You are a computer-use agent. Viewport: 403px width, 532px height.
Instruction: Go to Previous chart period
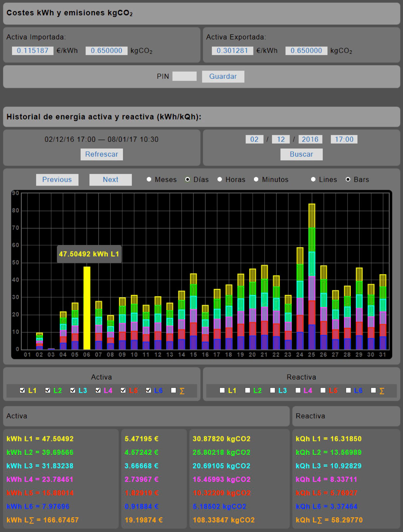coord(57,180)
